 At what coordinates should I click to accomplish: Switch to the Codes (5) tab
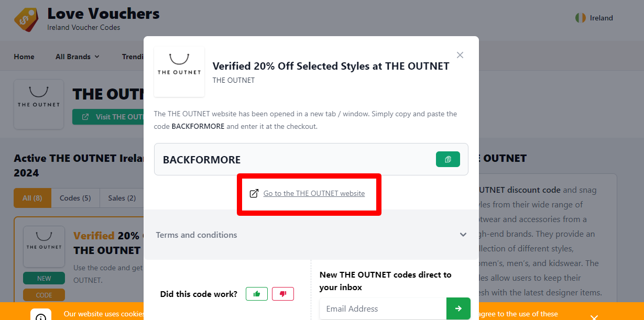coord(75,198)
